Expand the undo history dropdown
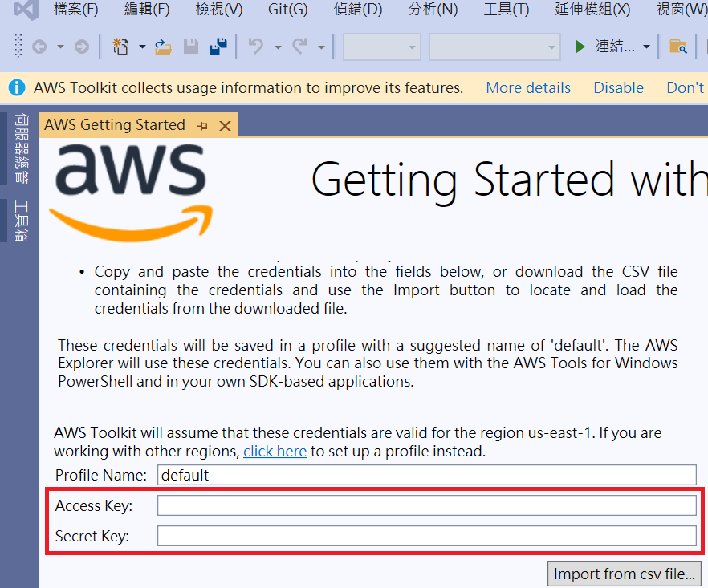This screenshot has width=708, height=588. [278, 47]
